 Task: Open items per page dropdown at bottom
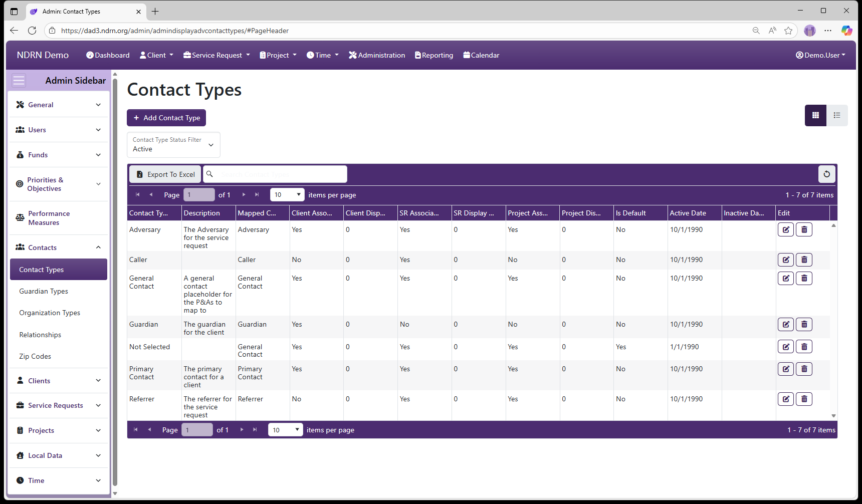click(x=286, y=430)
